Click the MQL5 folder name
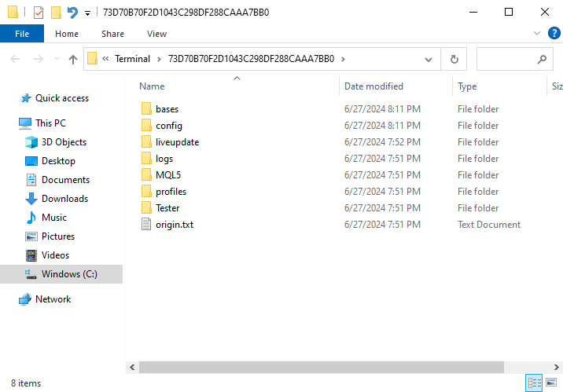Image resolution: width=563 pixels, height=392 pixels. click(168, 175)
